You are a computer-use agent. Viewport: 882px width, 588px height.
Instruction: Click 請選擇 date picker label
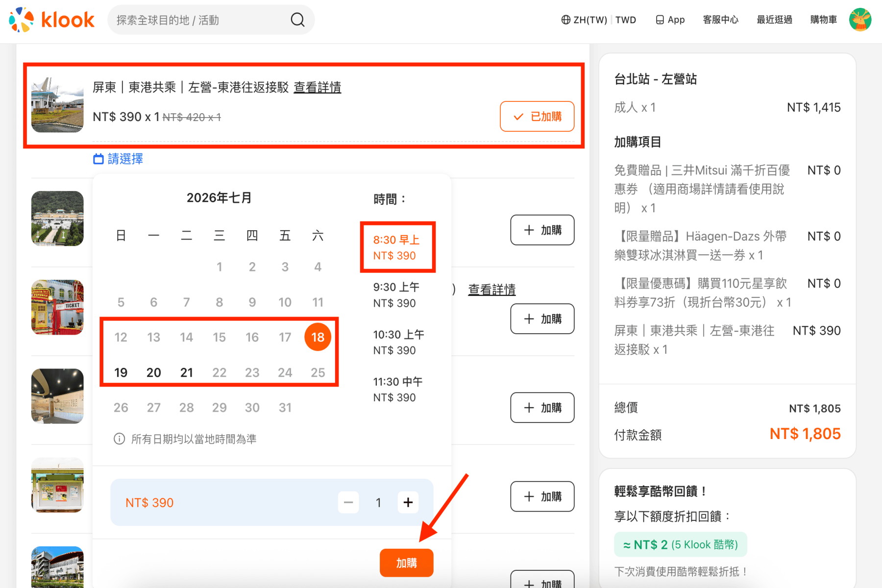click(118, 159)
